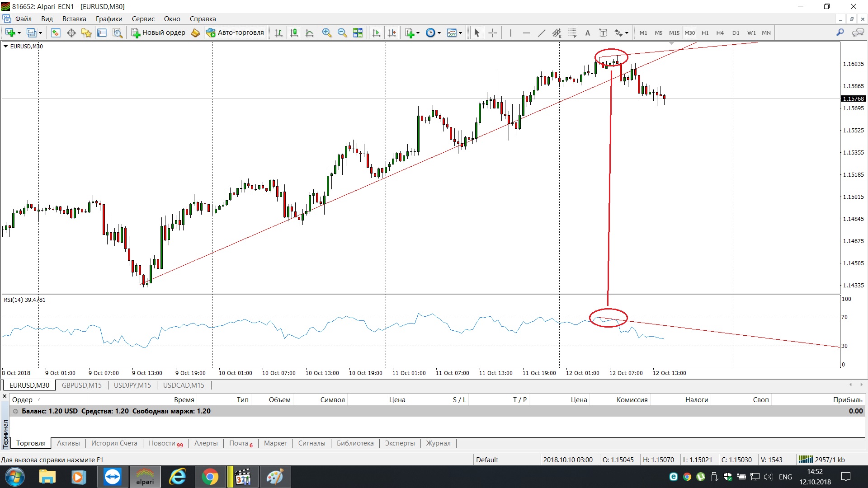The height and width of the screenshot is (488, 868).
Task: Toggle the Navigator star-folder icon
Action: click(x=86, y=33)
